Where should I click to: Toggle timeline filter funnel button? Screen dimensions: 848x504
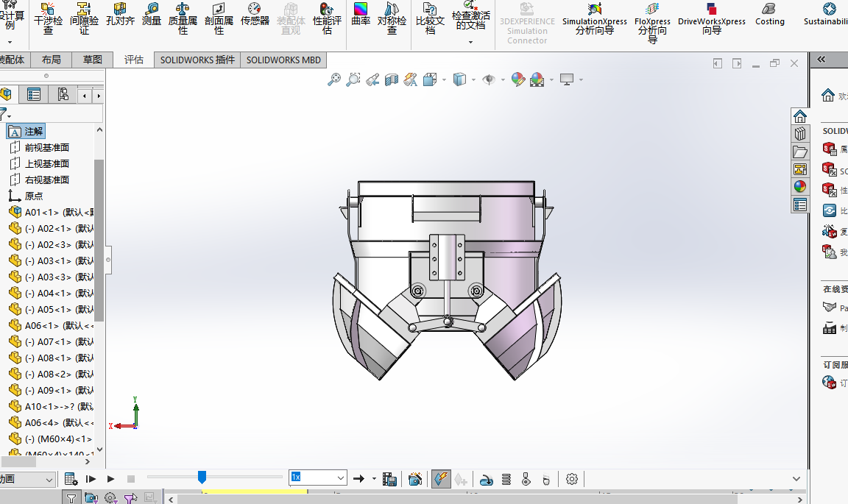pos(71,497)
